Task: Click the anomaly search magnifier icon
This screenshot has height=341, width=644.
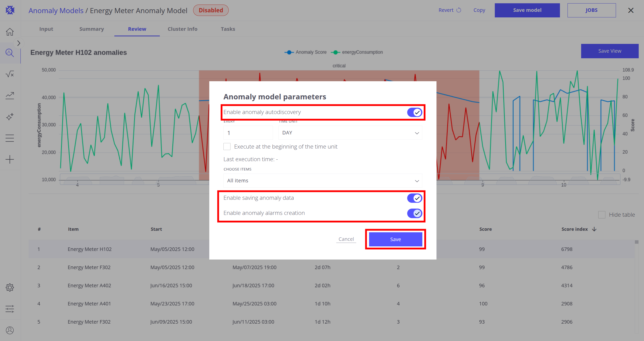Action: pyautogui.click(x=10, y=53)
